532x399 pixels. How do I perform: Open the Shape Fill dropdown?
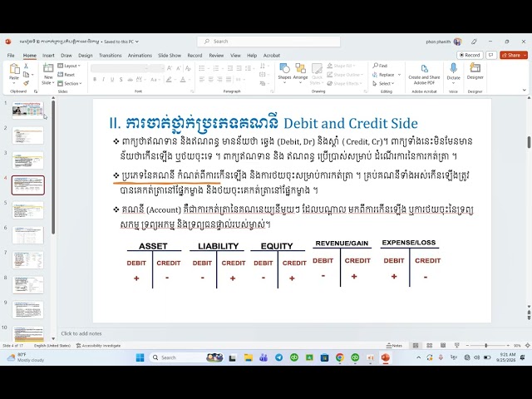(342, 66)
